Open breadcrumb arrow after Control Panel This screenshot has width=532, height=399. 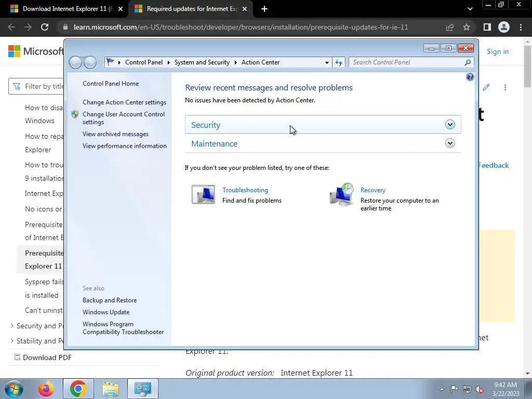[169, 62]
